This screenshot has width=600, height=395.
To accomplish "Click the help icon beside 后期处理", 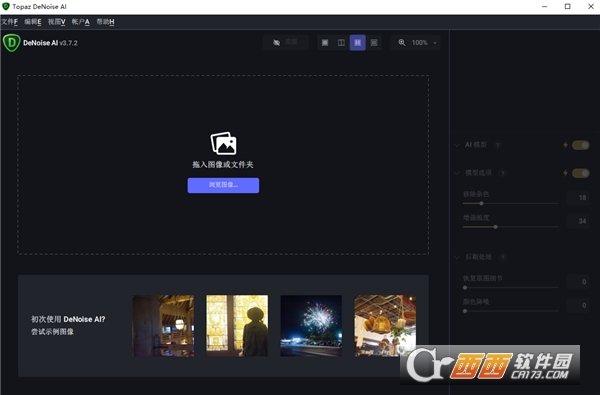I will coord(503,257).
